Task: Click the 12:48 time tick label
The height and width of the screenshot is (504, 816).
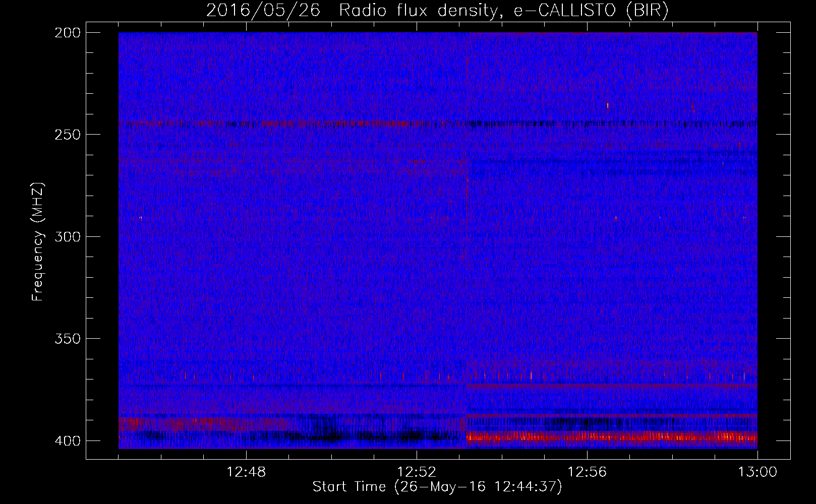Action: tap(246, 472)
